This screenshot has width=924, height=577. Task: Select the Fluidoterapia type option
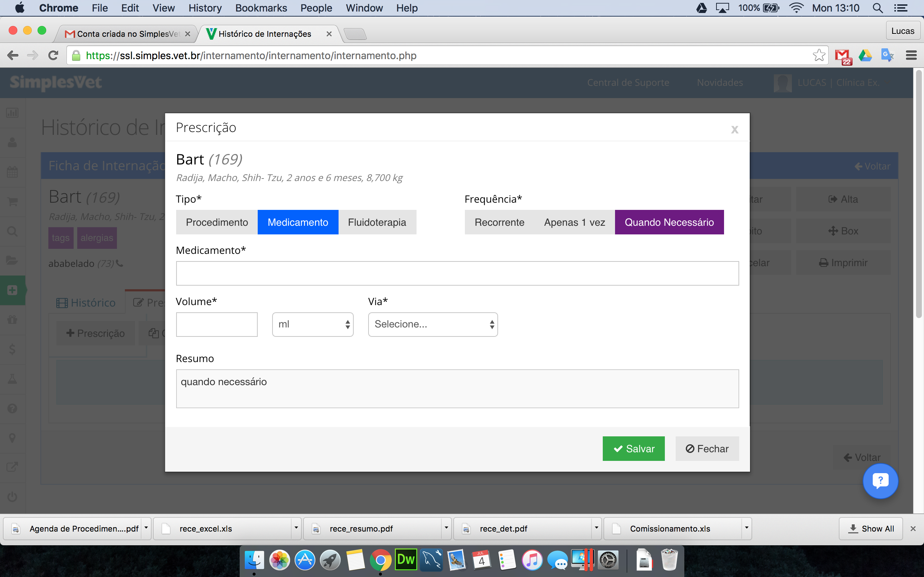point(377,222)
